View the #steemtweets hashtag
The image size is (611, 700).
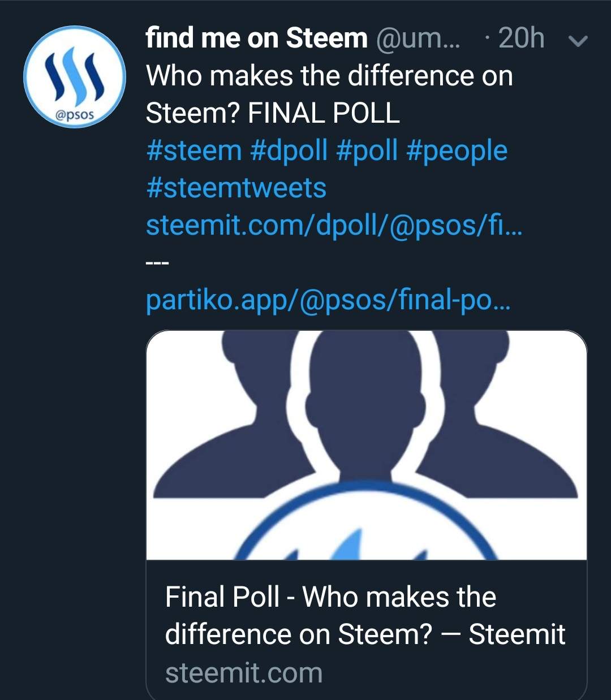point(236,188)
